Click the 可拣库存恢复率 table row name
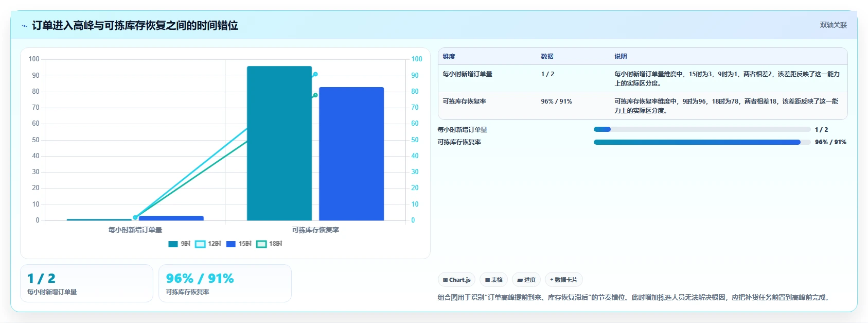The width and height of the screenshot is (868, 323). tap(465, 101)
